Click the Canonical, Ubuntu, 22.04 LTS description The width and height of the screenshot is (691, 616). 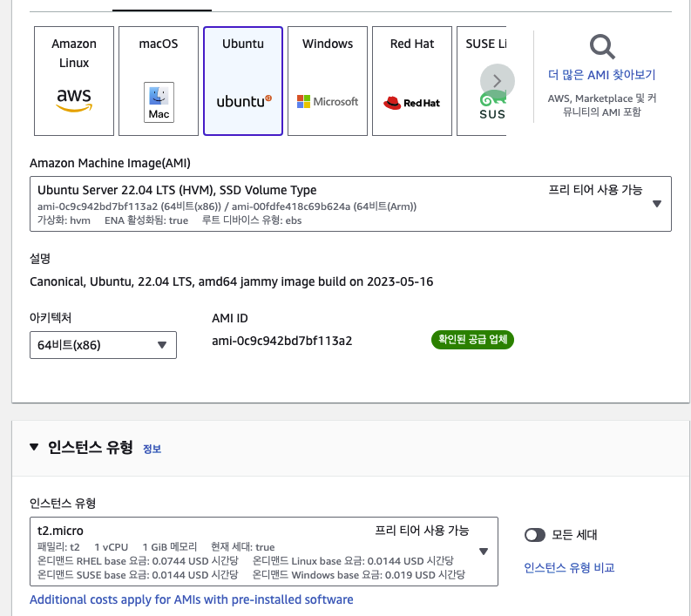[x=232, y=281]
